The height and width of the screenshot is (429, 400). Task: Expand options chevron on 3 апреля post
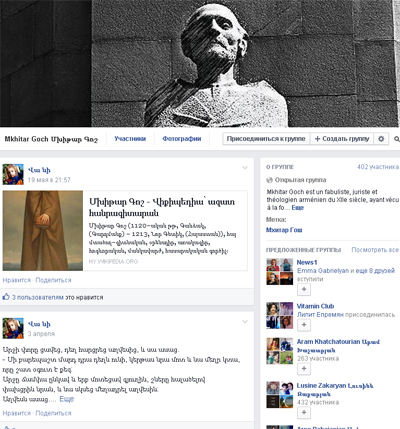pos(245,322)
